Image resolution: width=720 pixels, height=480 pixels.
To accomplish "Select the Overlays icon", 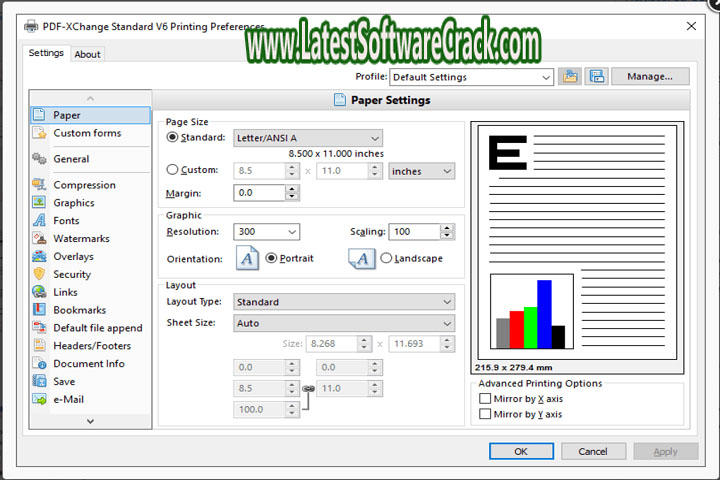I will pyautogui.click(x=39, y=256).
